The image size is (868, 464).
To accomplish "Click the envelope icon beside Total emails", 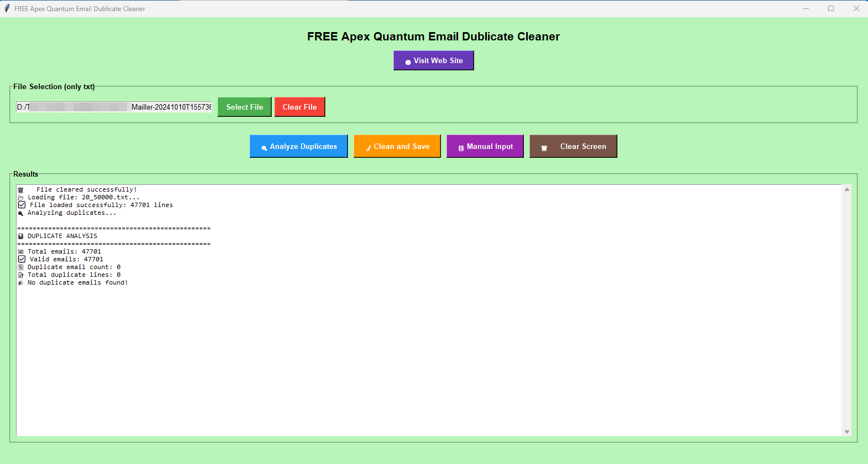I will point(20,252).
